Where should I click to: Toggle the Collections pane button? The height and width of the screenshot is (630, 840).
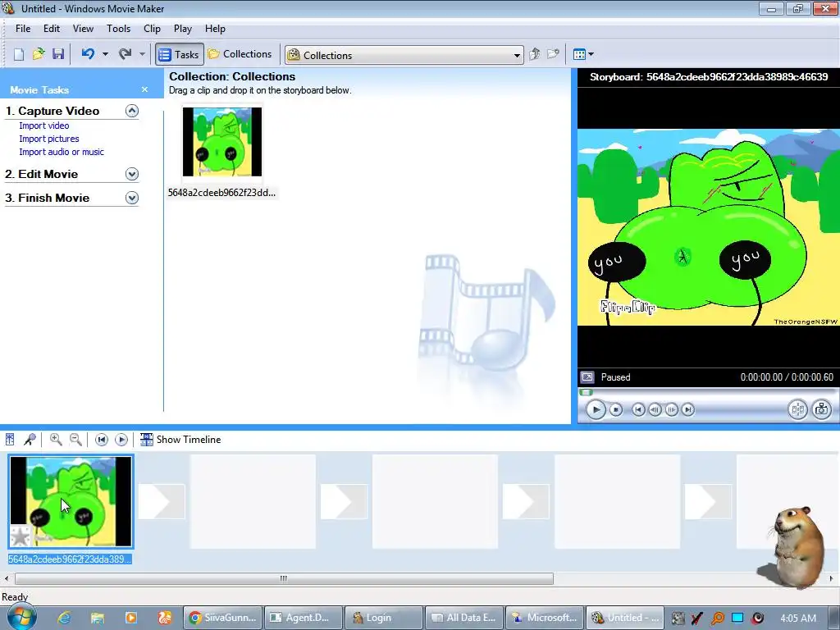(x=240, y=54)
